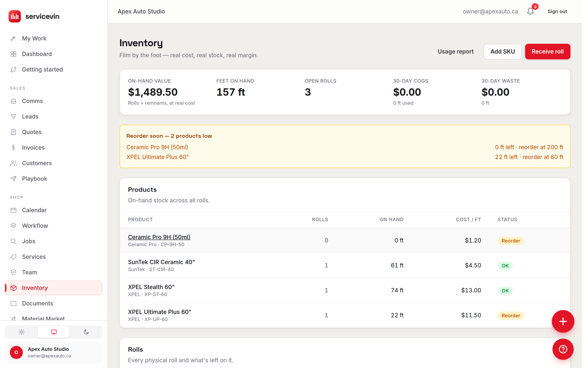Click the PRODUCT column header
588x368 pixels.
point(140,220)
